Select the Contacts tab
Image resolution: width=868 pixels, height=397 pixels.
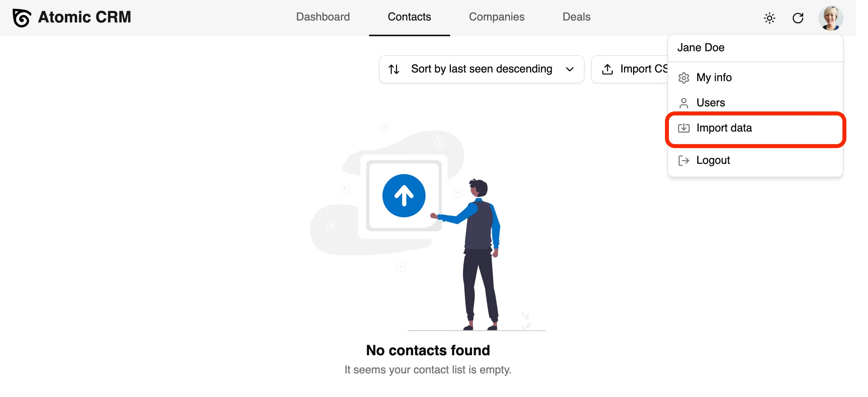pyautogui.click(x=409, y=17)
